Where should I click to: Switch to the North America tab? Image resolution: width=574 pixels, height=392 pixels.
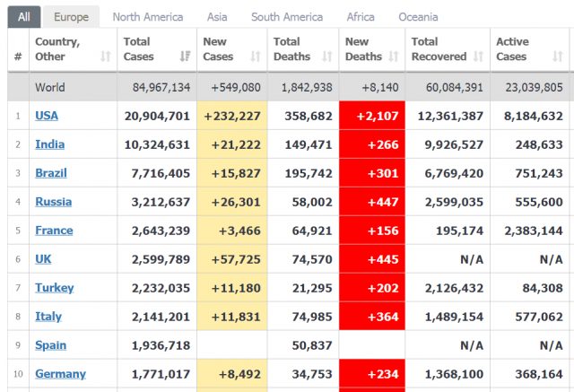click(148, 17)
